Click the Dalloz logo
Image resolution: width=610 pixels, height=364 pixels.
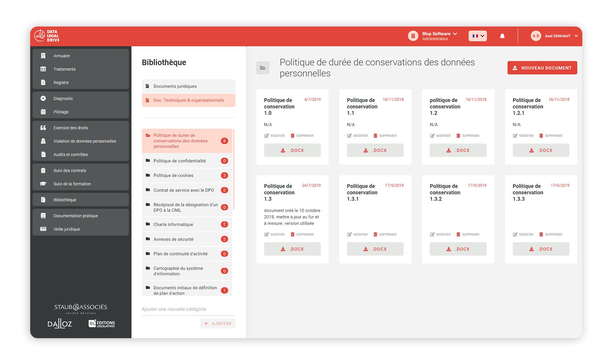pos(59,323)
